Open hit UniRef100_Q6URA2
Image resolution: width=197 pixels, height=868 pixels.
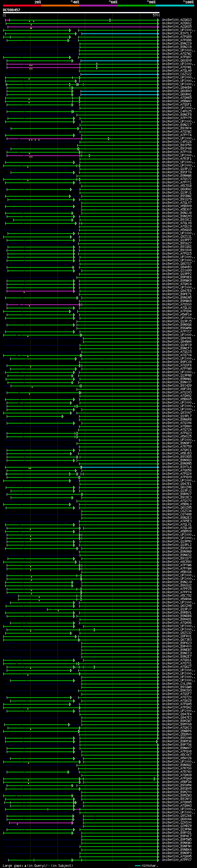[177, 189]
